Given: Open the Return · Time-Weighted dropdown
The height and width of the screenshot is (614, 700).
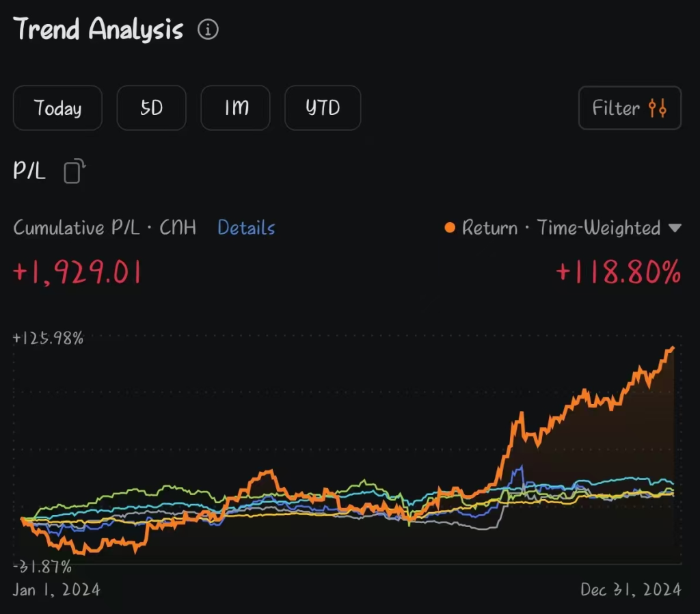Looking at the screenshot, I should pyautogui.click(x=562, y=228).
